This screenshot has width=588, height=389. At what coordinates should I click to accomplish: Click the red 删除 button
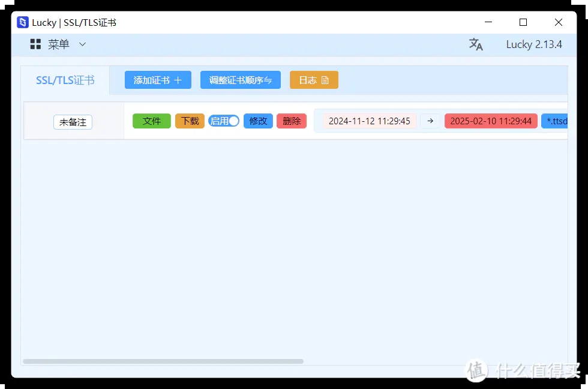coord(292,121)
